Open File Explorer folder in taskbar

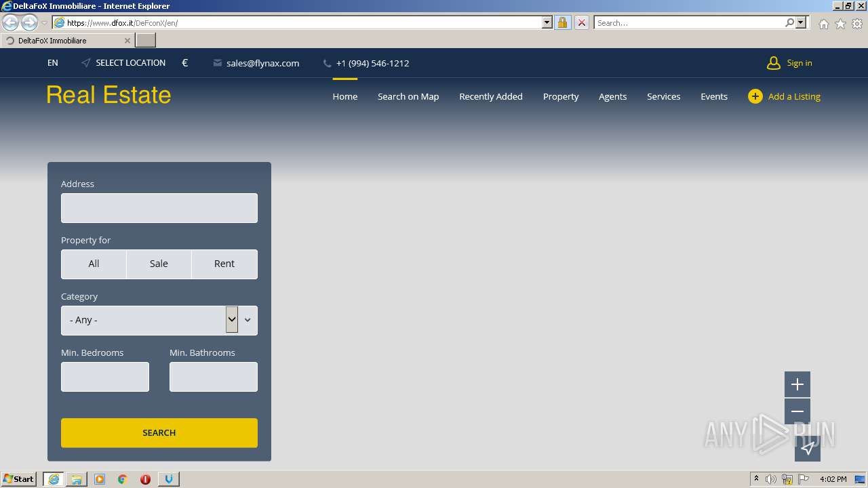coord(77,479)
